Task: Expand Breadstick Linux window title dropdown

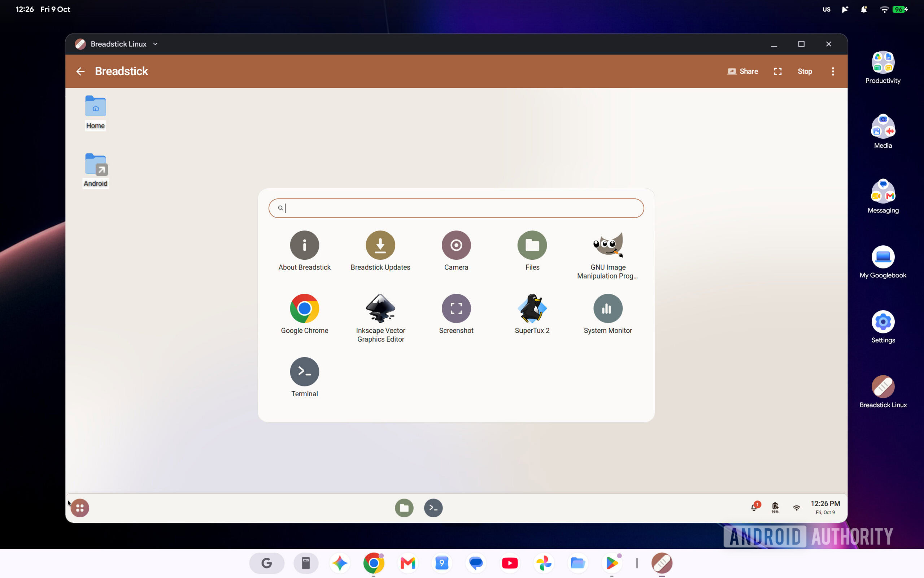Action: (x=156, y=44)
